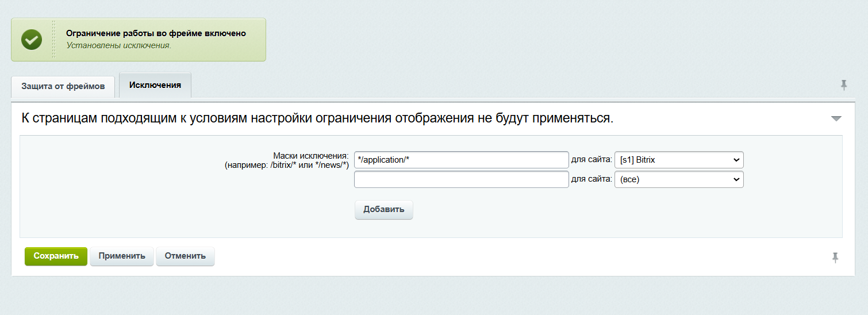The image size is (868, 315).
Task: Cancel changes with the Отменить button
Action: (x=185, y=256)
